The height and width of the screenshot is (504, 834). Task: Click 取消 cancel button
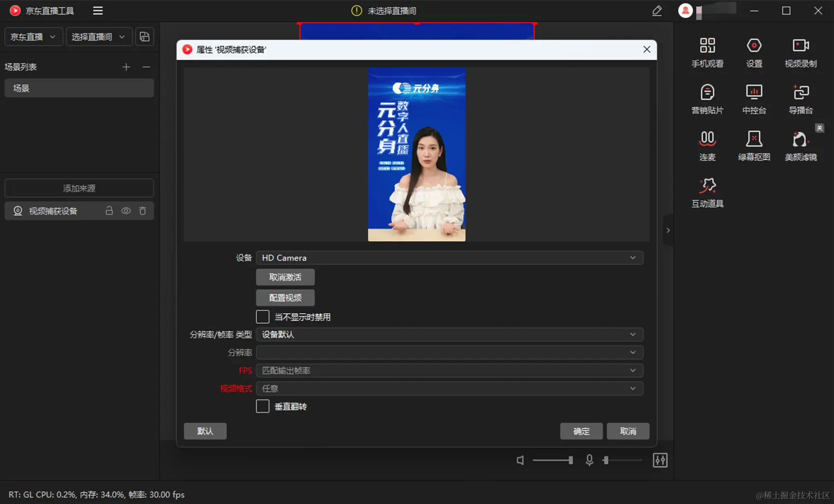tap(628, 431)
